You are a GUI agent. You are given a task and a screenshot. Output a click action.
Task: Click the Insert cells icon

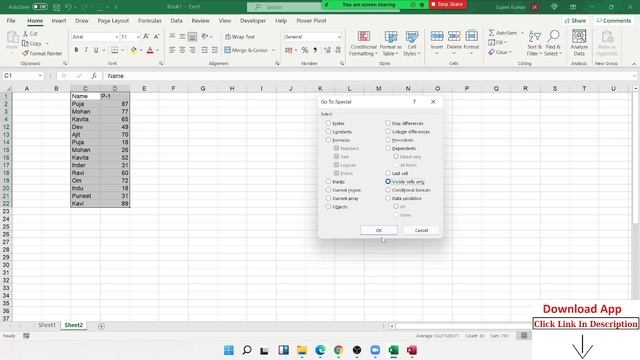point(437,37)
